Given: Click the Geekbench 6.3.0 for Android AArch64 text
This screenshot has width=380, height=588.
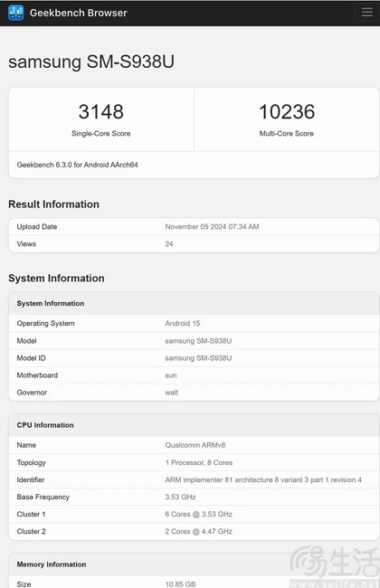Looking at the screenshot, I should click(x=77, y=165).
